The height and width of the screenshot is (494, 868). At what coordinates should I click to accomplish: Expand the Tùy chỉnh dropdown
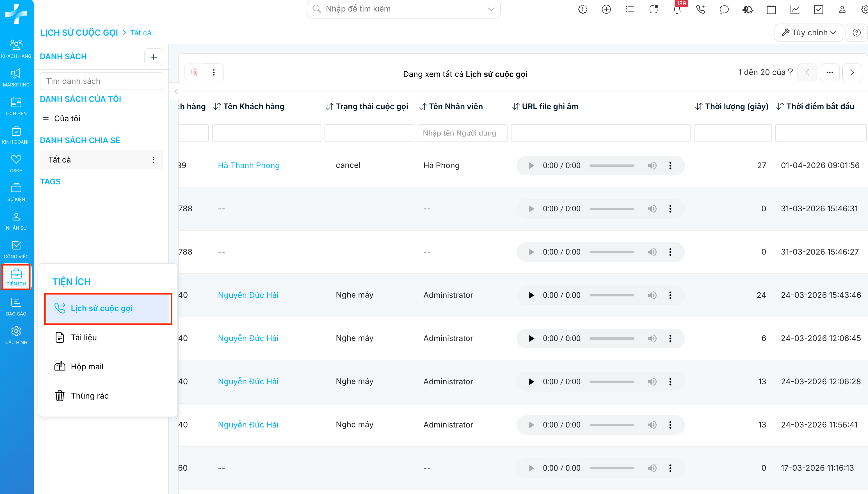pyautogui.click(x=808, y=33)
